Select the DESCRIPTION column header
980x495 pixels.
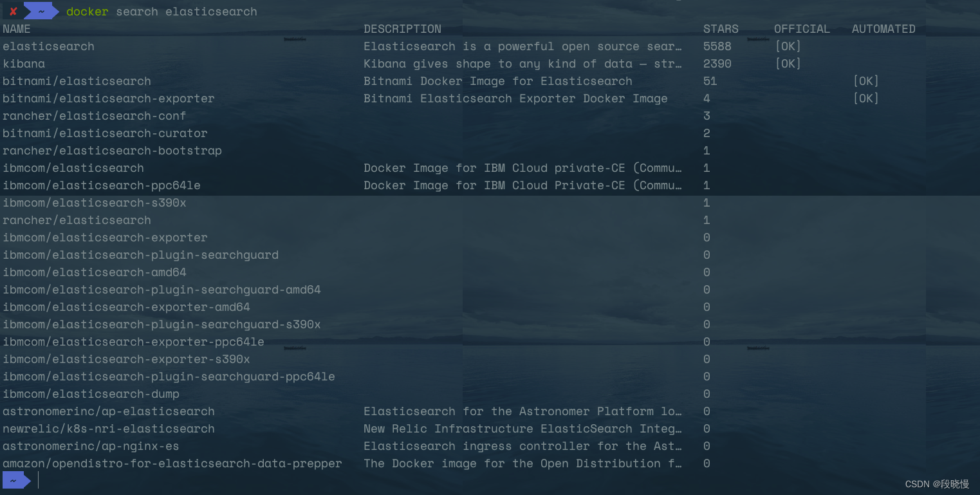coord(402,29)
